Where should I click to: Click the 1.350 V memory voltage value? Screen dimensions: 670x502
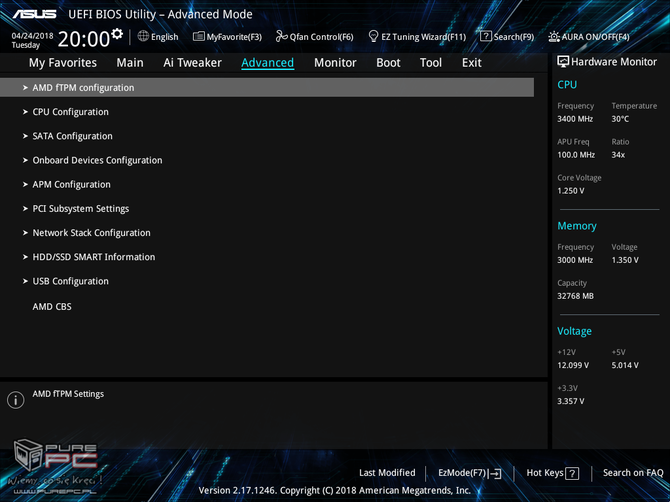tap(625, 260)
